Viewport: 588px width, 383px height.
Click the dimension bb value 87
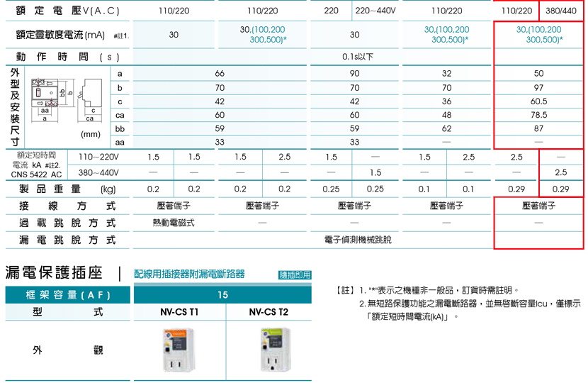point(539,128)
